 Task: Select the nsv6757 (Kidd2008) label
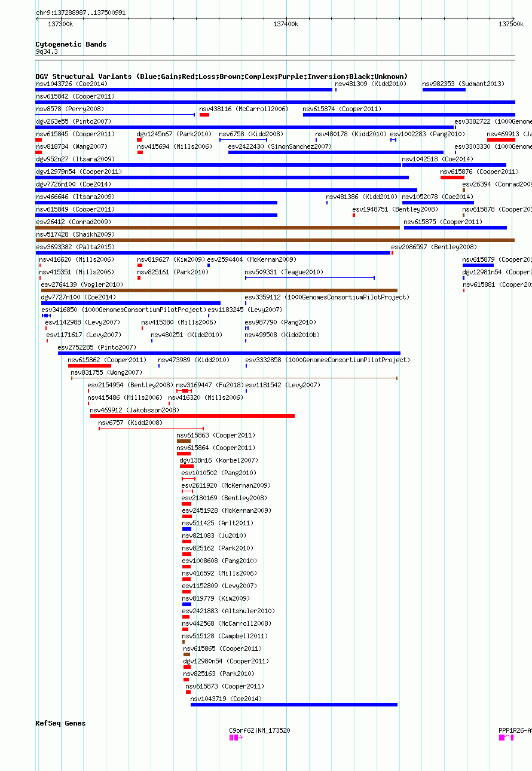[130, 423]
